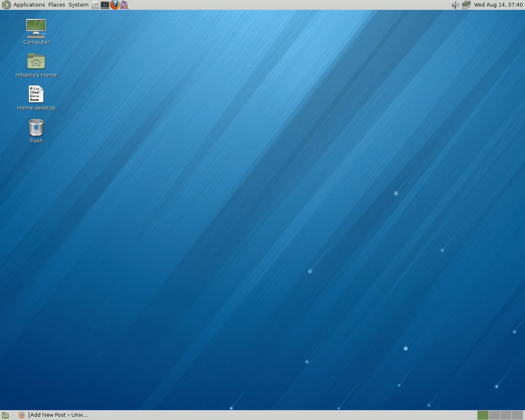Screen dimensions: 525x420
Task: Open a terminal using the panel launcher
Action: pos(105,5)
